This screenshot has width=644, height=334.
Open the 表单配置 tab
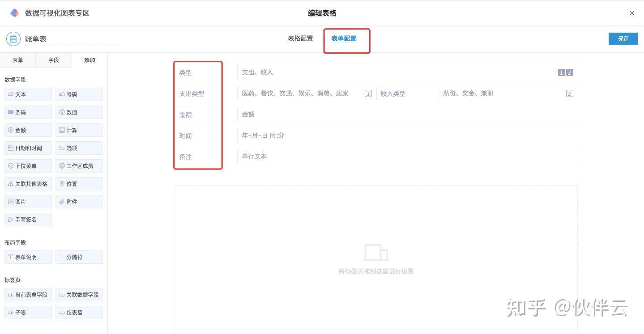tap(344, 38)
